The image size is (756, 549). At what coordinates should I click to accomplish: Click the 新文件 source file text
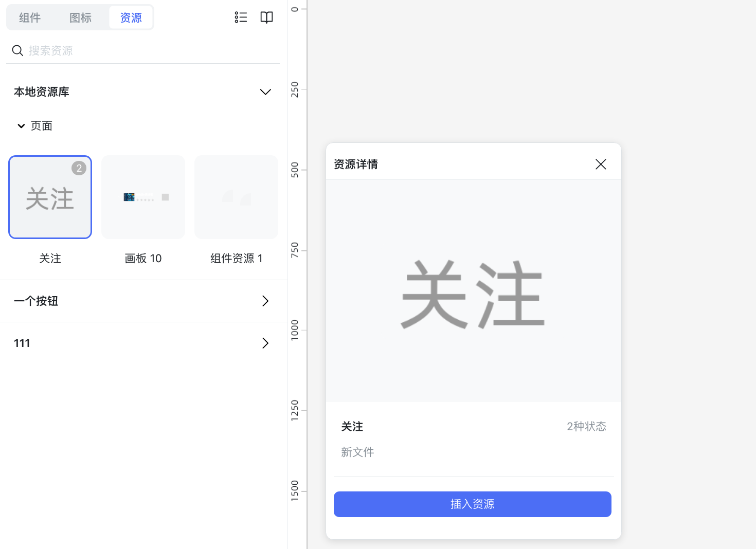coord(357,452)
